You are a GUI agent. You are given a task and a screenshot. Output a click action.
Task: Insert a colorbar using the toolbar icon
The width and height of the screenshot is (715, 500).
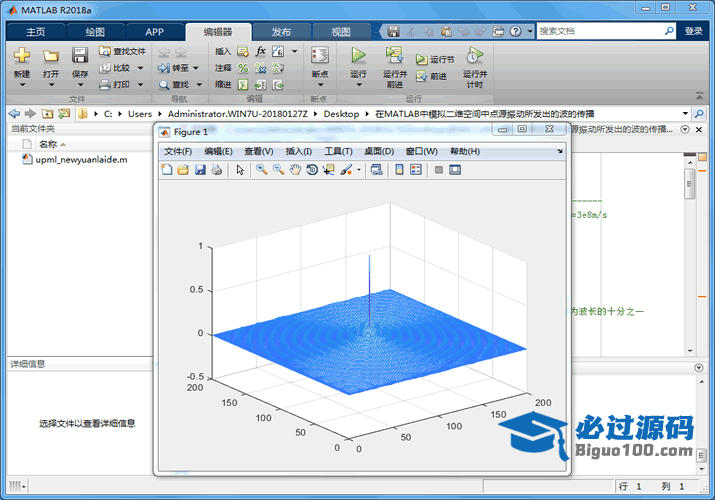(399, 170)
